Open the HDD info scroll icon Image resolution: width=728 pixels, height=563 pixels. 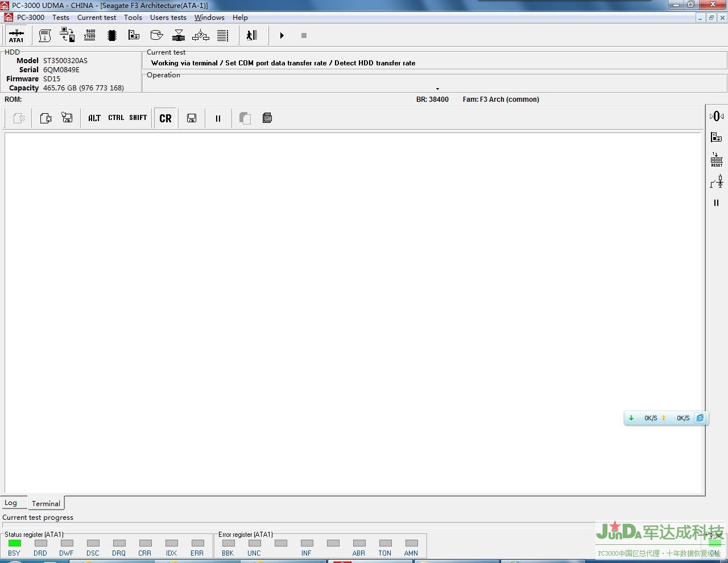(x=45, y=35)
